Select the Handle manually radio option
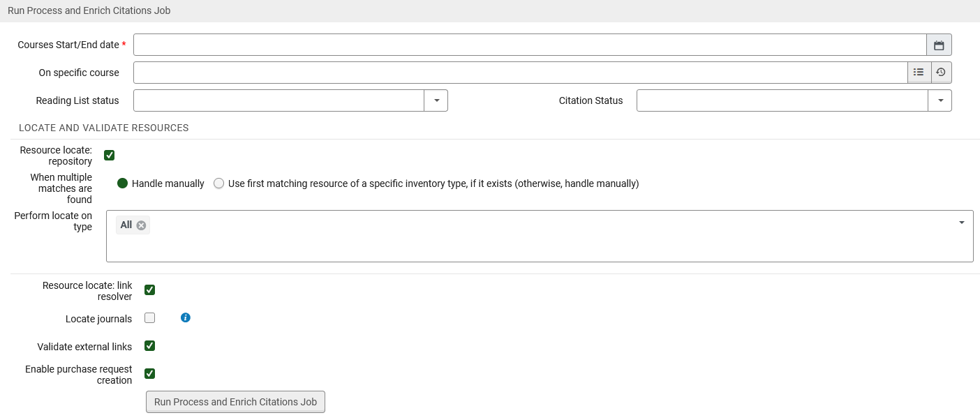The width and height of the screenshot is (980, 420). (123, 183)
